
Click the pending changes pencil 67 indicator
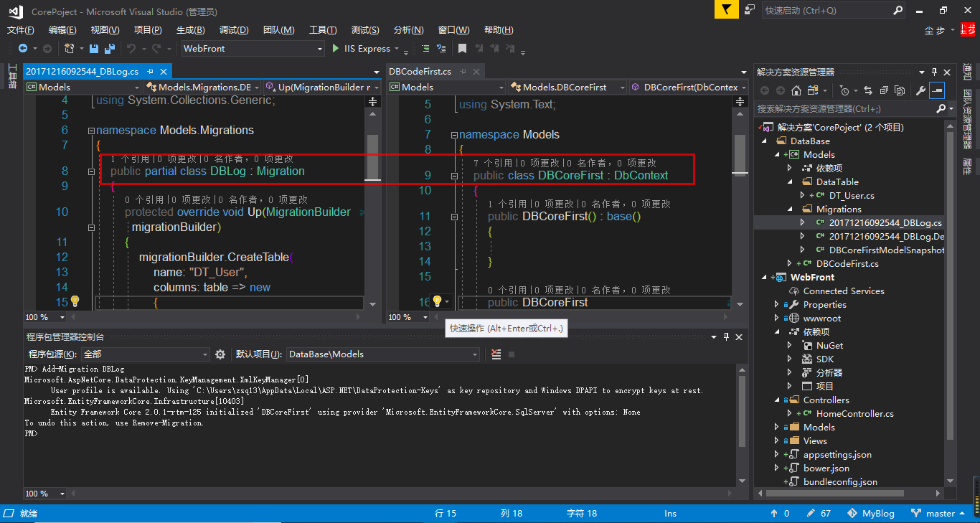tap(819, 514)
